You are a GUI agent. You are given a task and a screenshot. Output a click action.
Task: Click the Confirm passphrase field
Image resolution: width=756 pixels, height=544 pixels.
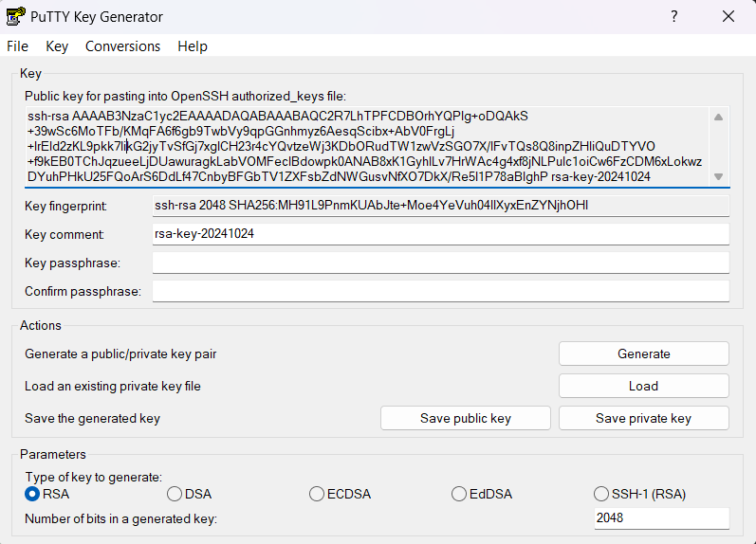pyautogui.click(x=441, y=291)
